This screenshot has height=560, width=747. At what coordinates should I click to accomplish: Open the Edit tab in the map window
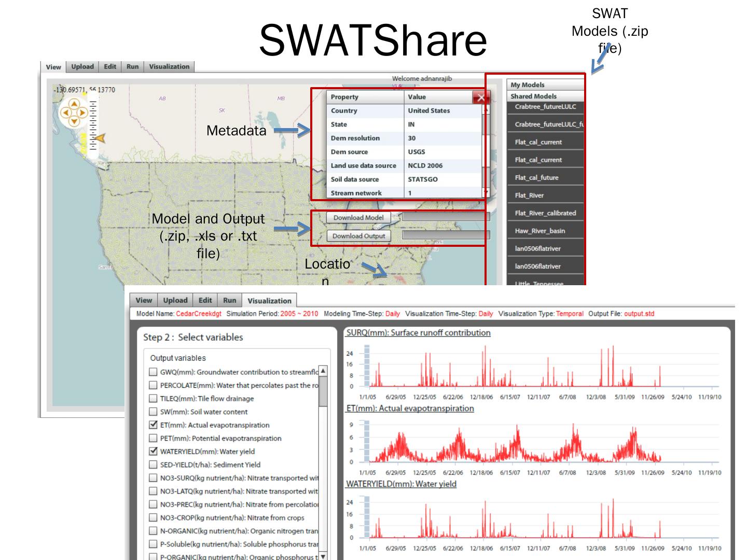coord(110,66)
